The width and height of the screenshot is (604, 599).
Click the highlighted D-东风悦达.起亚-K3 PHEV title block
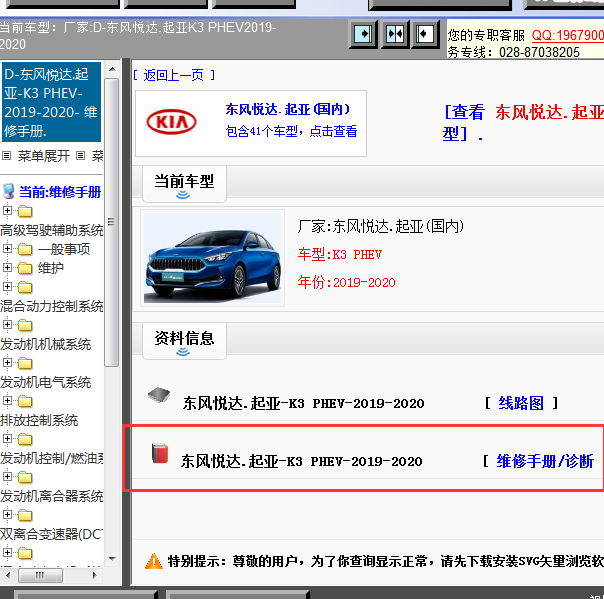51,102
